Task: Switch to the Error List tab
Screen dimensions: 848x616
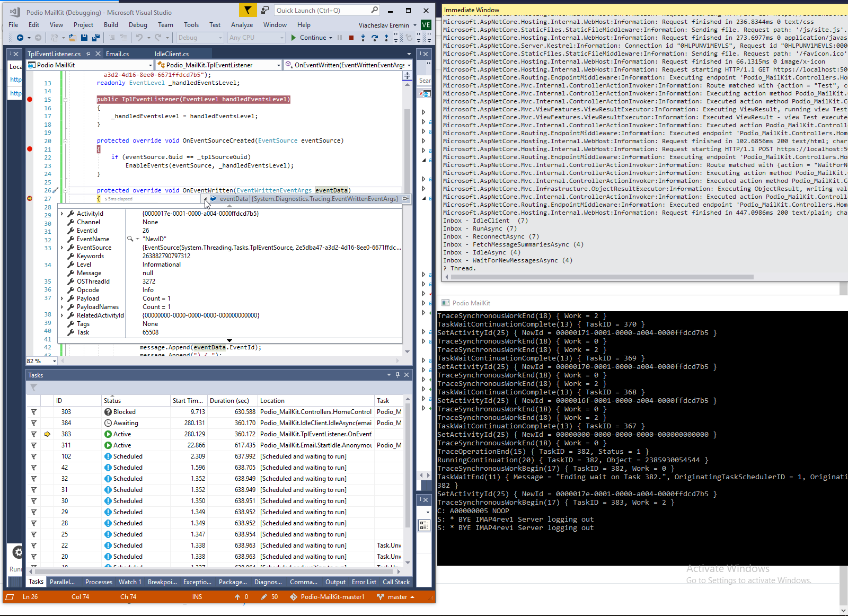Action: [x=364, y=582]
